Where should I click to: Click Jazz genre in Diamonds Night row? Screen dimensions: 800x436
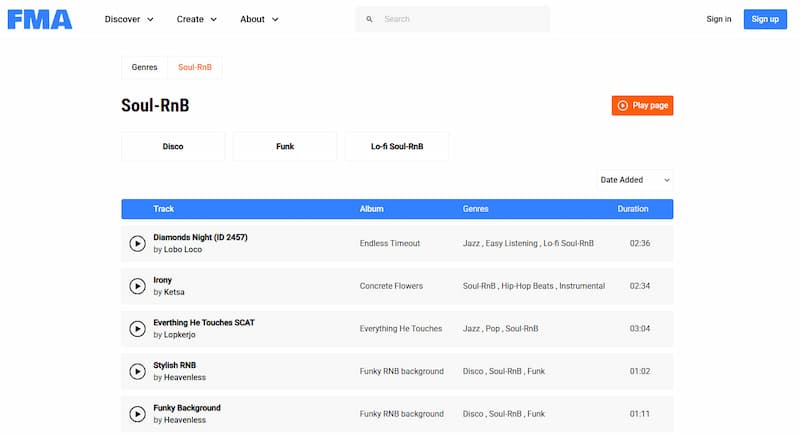tap(471, 244)
